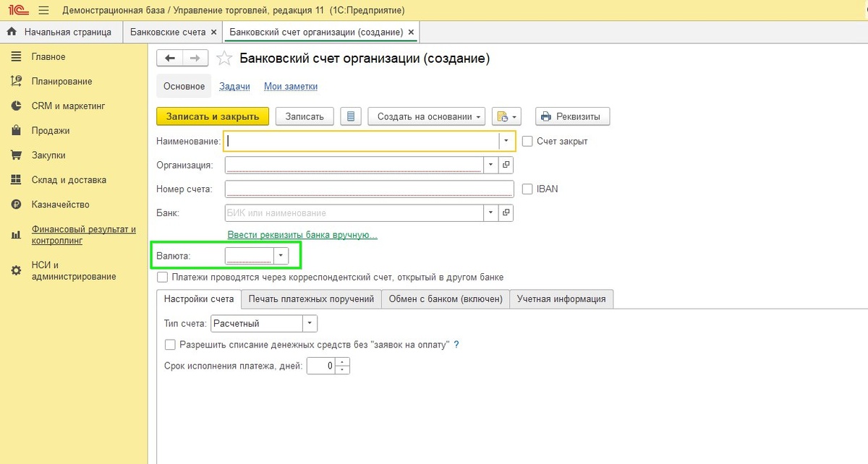Screen dimensions: 868x464
Task: Click the Банк БИК или наименование field
Action: click(x=354, y=213)
